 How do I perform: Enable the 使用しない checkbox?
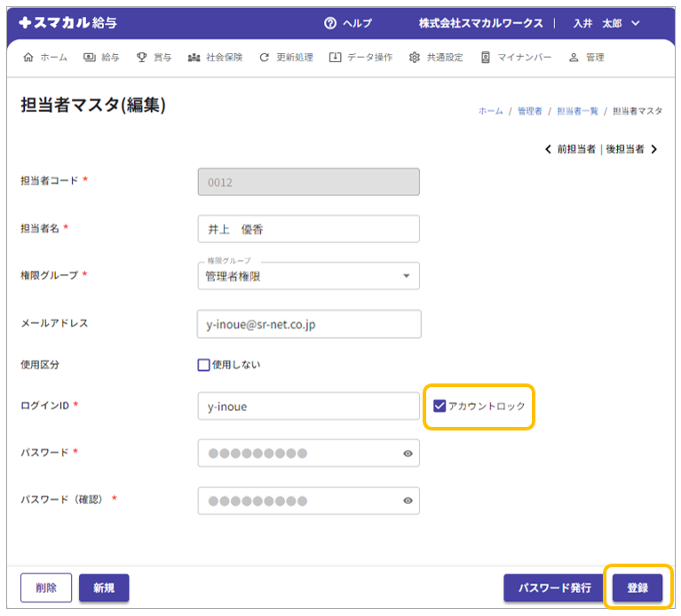(203, 365)
